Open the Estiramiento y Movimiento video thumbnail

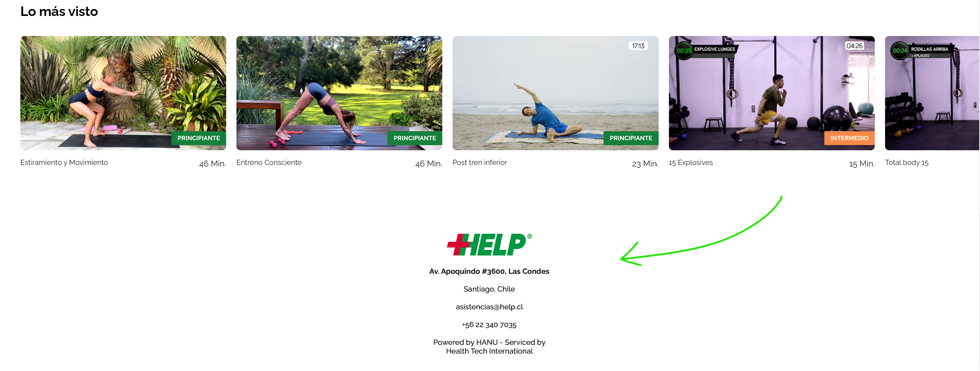[123, 93]
